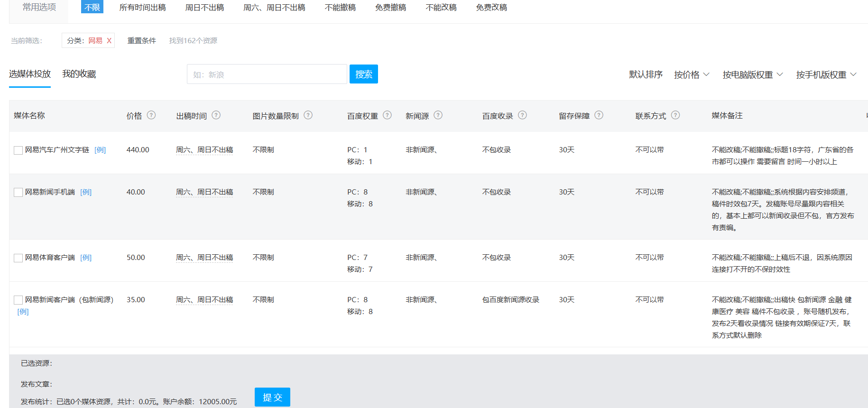Click the price 35.00
The image size is (868, 408).
click(x=136, y=300)
